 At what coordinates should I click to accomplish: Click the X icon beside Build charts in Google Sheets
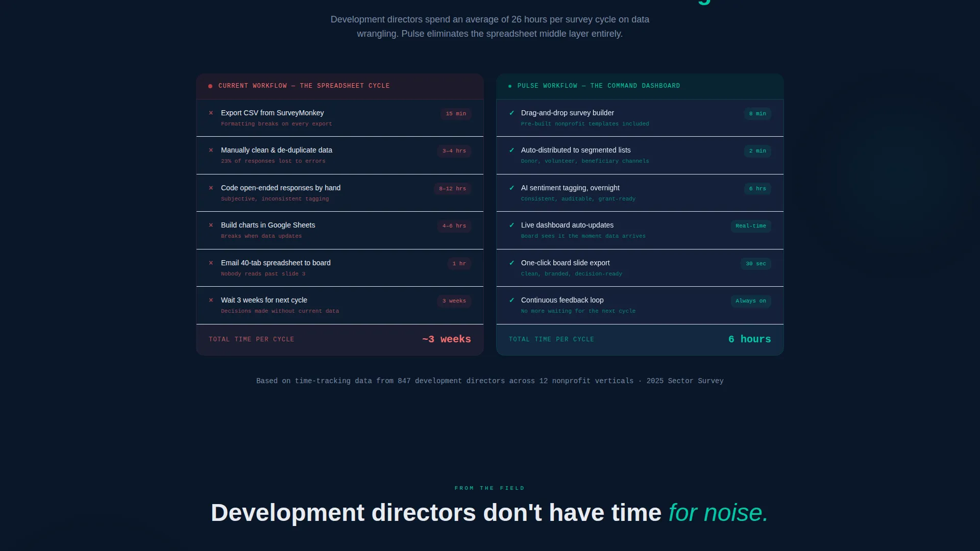pyautogui.click(x=211, y=225)
